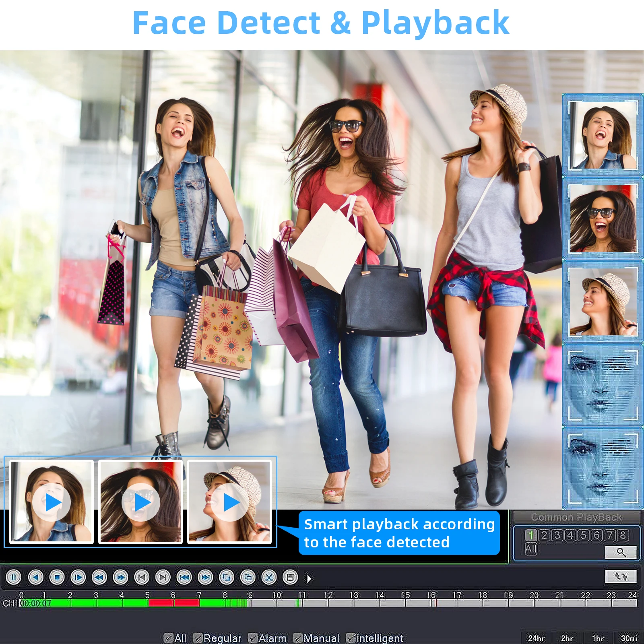Image resolution: width=644 pixels, height=644 pixels.
Task: Select All channels in Common PlayBack
Action: point(531,549)
